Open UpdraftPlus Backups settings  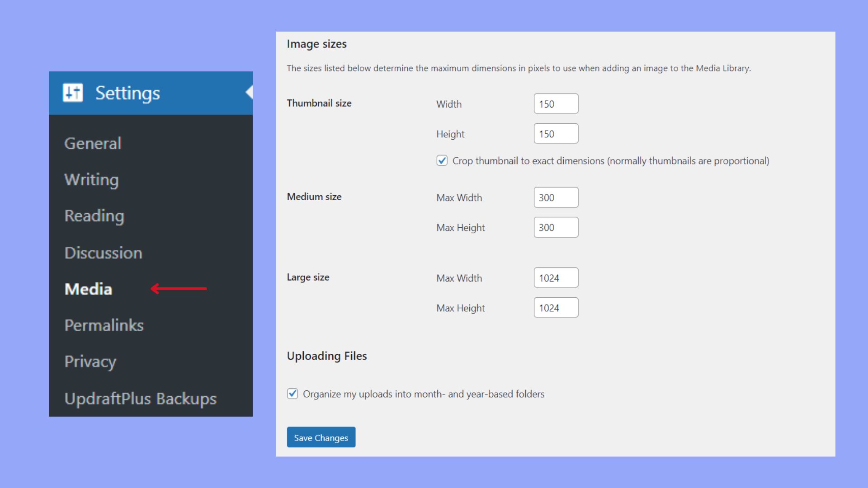[x=141, y=398]
